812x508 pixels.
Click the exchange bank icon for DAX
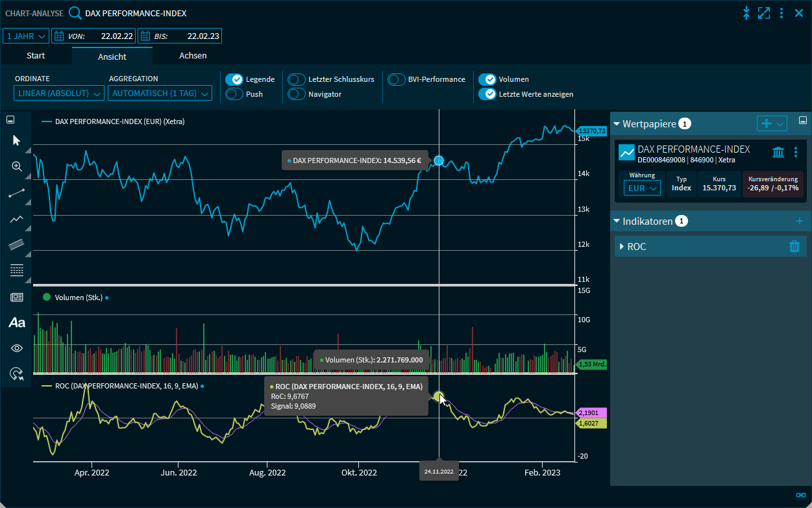(x=778, y=153)
